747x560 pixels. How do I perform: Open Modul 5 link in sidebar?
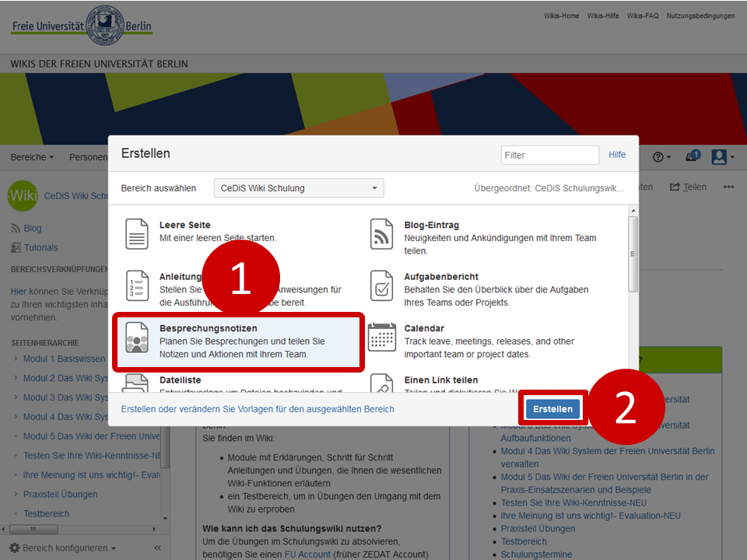click(x=92, y=436)
